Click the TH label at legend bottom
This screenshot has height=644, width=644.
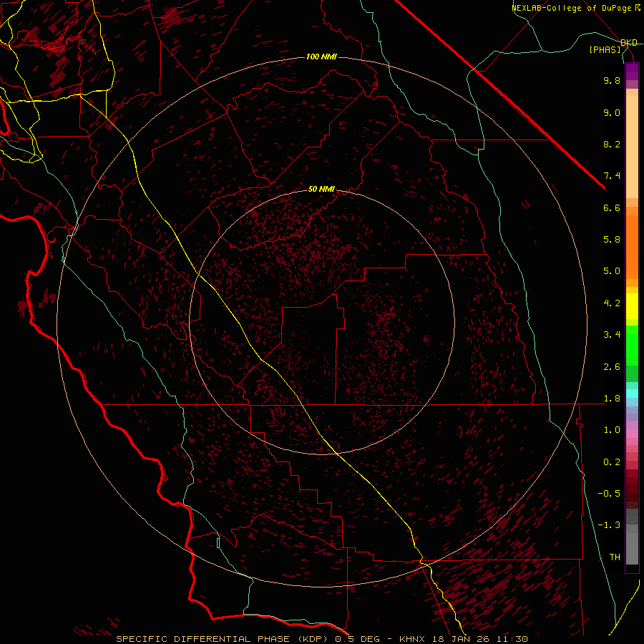click(x=615, y=557)
